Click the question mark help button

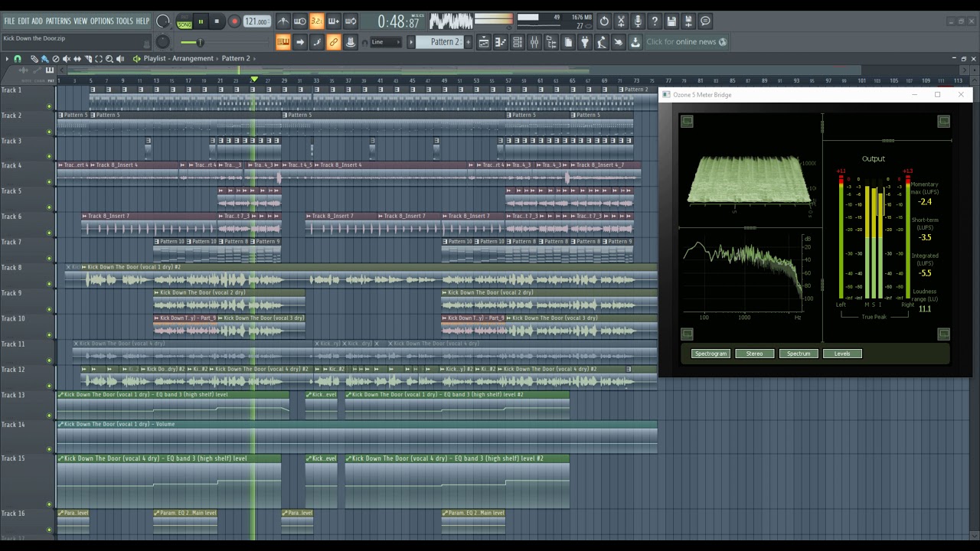click(x=655, y=21)
